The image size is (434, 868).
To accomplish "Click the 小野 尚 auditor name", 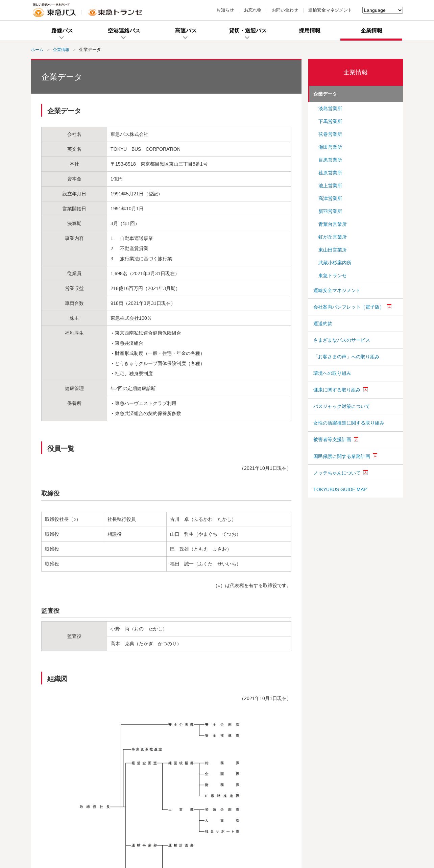I will pos(139,629).
